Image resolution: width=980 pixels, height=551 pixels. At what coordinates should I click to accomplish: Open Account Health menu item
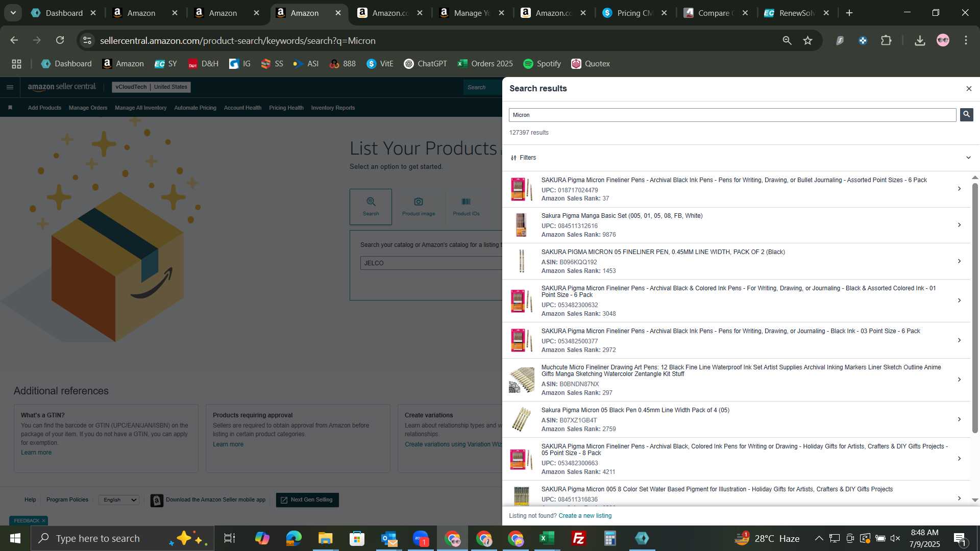pyautogui.click(x=242, y=108)
